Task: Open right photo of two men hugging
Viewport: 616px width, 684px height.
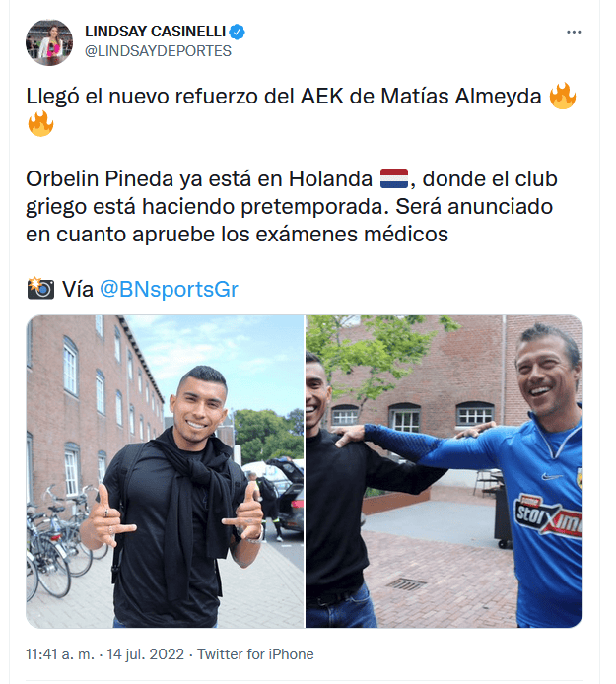Action: coord(445,471)
